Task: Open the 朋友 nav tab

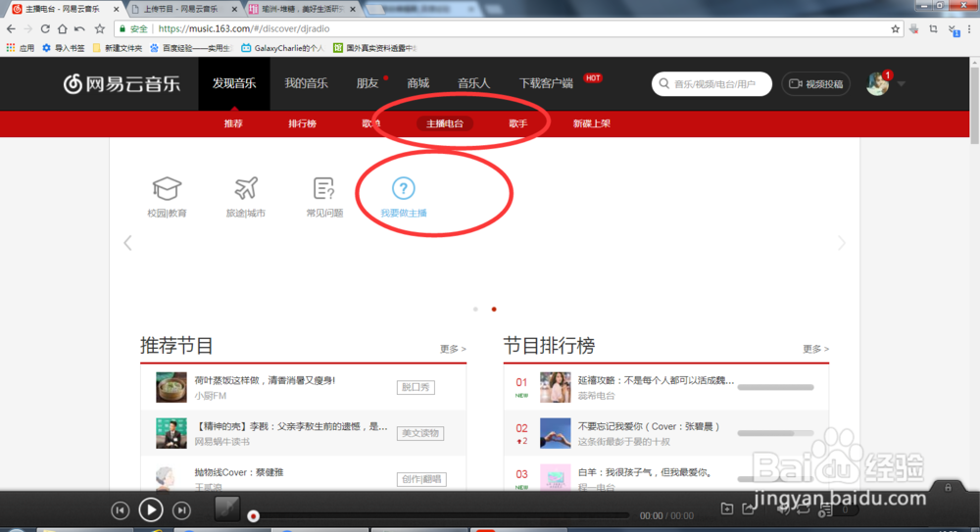Action: (367, 83)
